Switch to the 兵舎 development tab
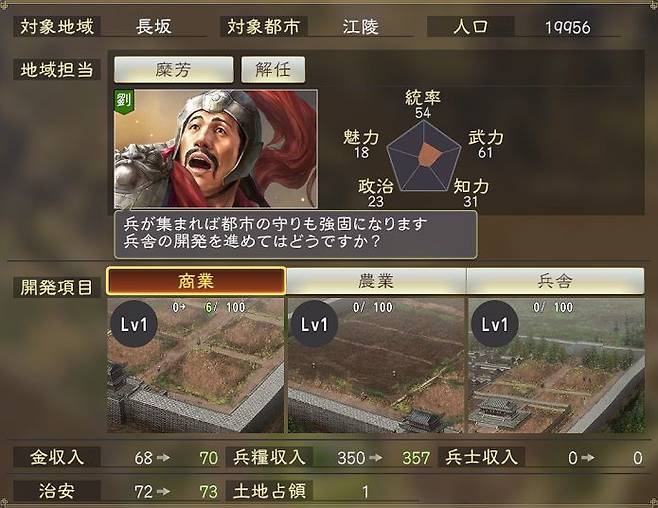Viewport: 658px width, 508px height. pos(555,281)
